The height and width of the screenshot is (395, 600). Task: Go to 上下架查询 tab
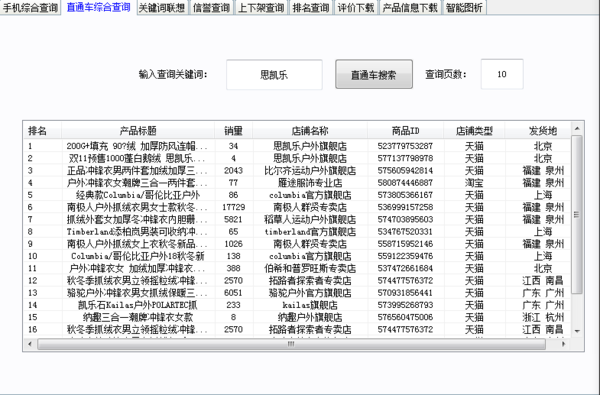(261, 8)
